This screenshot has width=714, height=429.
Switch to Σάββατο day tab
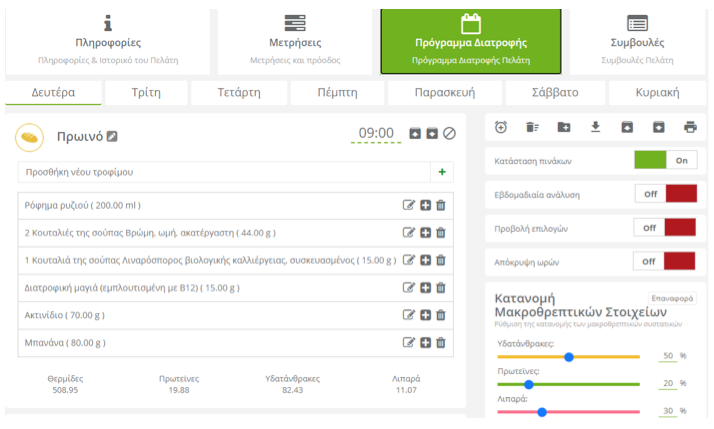(555, 92)
